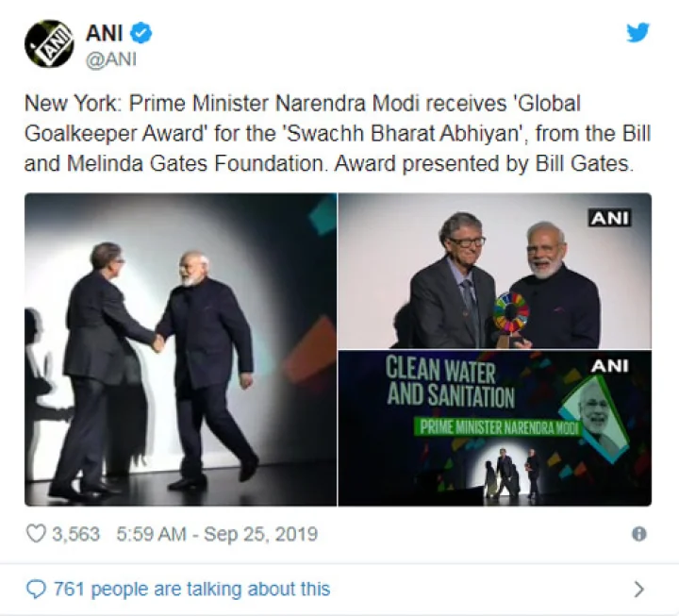Open the award presentation photo
The height and width of the screenshot is (616, 679).
coord(494,271)
